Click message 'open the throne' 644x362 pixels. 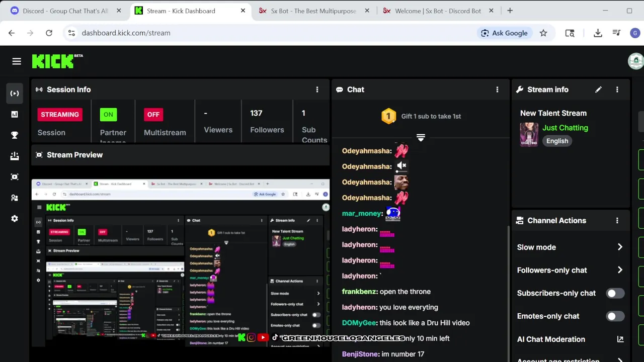[x=405, y=292]
